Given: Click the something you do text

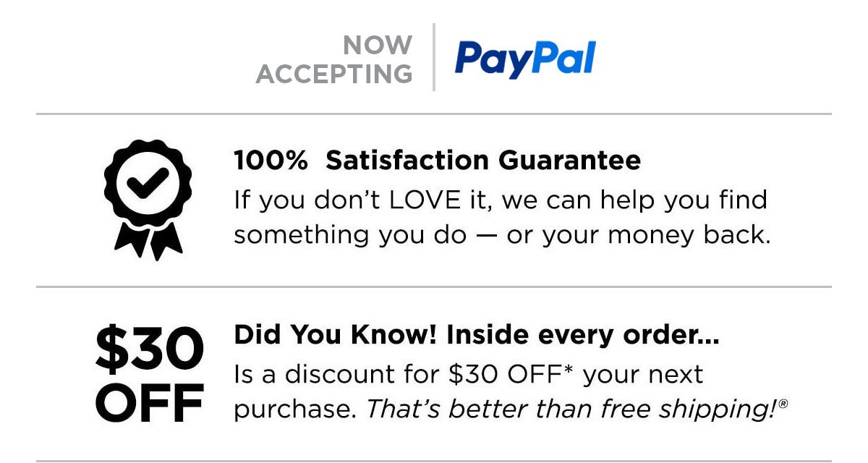Looking at the screenshot, I should click(x=350, y=236).
